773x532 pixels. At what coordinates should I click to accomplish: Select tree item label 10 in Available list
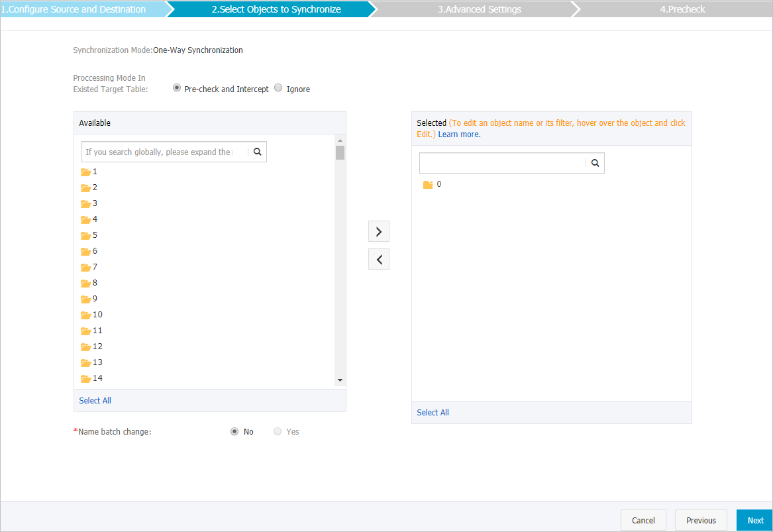click(x=97, y=315)
